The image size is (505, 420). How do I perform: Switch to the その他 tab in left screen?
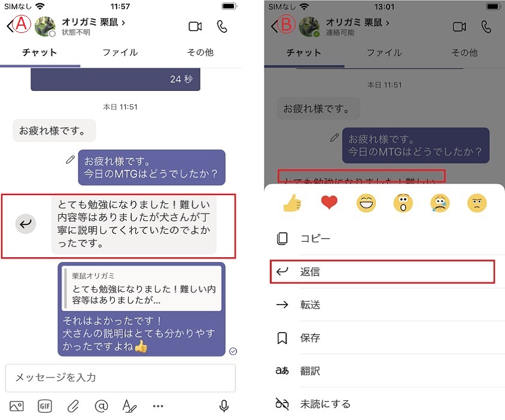click(200, 53)
